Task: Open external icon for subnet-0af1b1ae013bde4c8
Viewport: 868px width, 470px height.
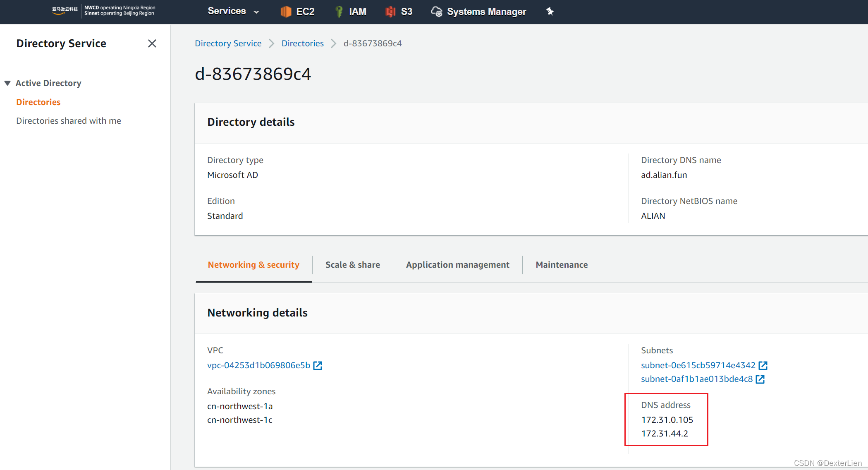Action: [x=760, y=379]
